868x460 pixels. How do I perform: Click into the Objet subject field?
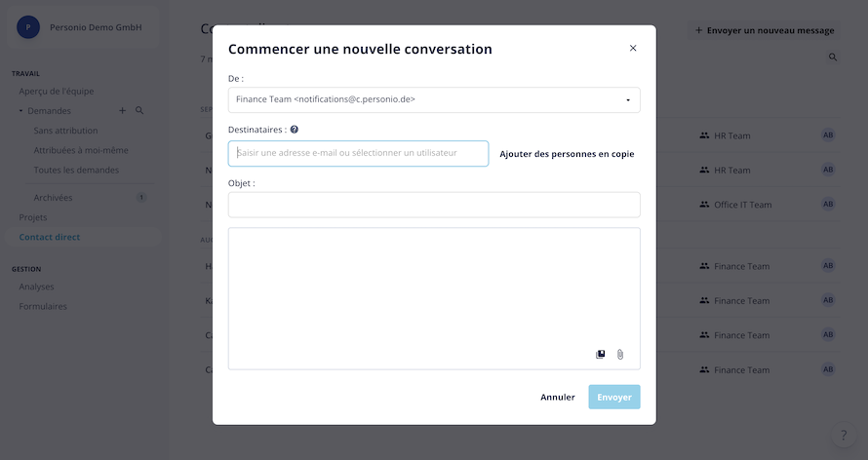click(434, 205)
